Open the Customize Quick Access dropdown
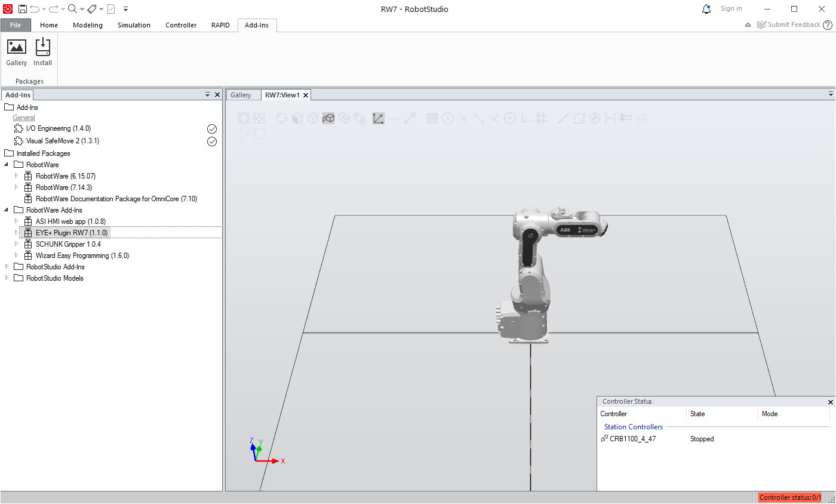 click(x=125, y=9)
